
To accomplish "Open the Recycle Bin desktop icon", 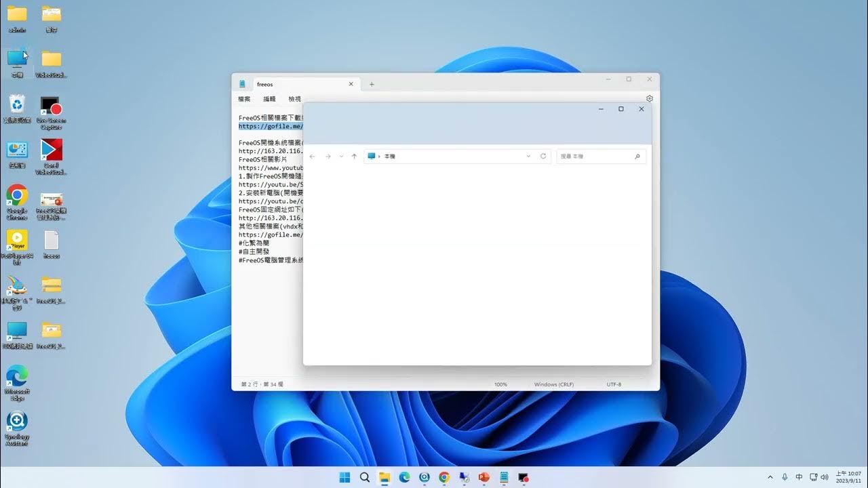I will 17,108.
